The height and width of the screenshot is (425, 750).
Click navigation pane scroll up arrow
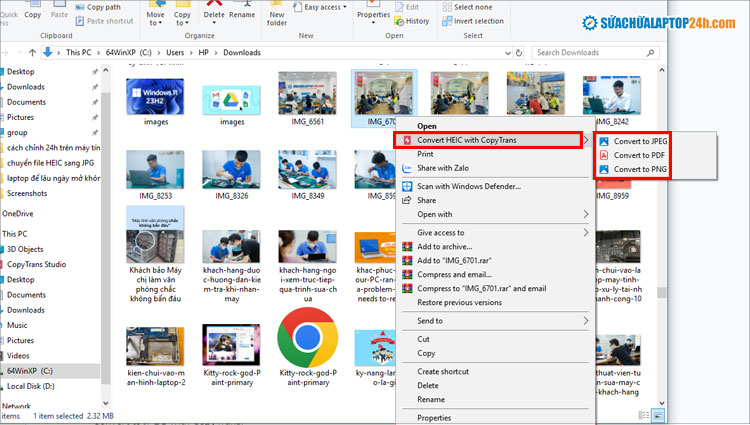(x=106, y=70)
